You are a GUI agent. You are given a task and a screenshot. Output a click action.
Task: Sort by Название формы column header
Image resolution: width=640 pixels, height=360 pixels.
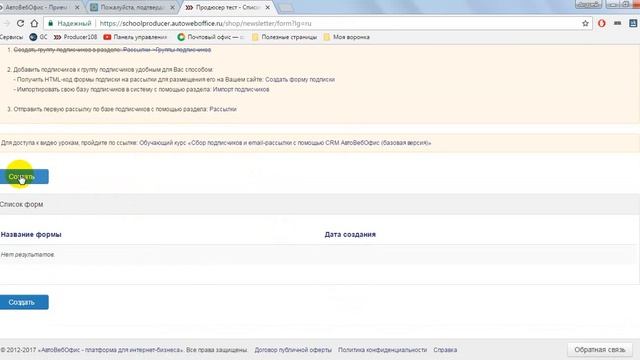31,235
